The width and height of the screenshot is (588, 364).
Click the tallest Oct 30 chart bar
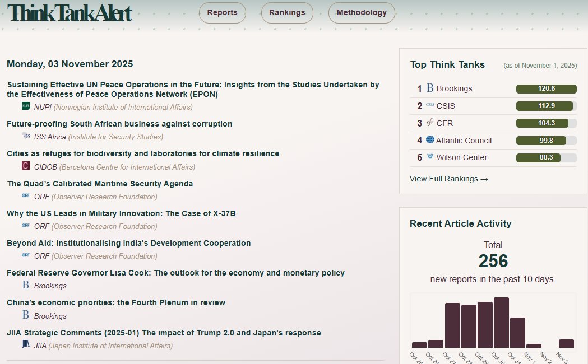coord(501,323)
